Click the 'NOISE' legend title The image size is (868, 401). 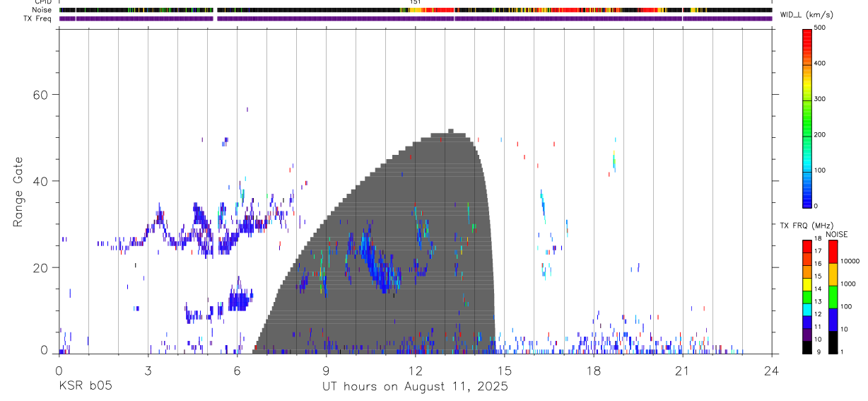pos(836,234)
